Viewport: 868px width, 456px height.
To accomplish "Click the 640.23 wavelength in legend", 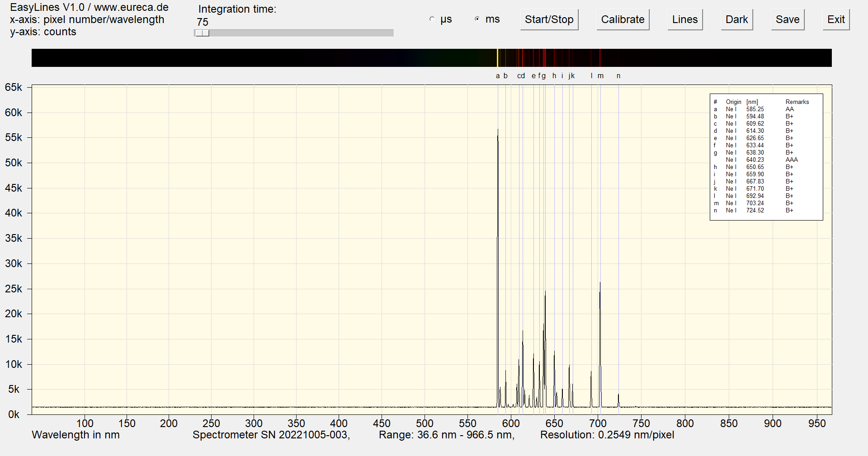I will pyautogui.click(x=755, y=160).
